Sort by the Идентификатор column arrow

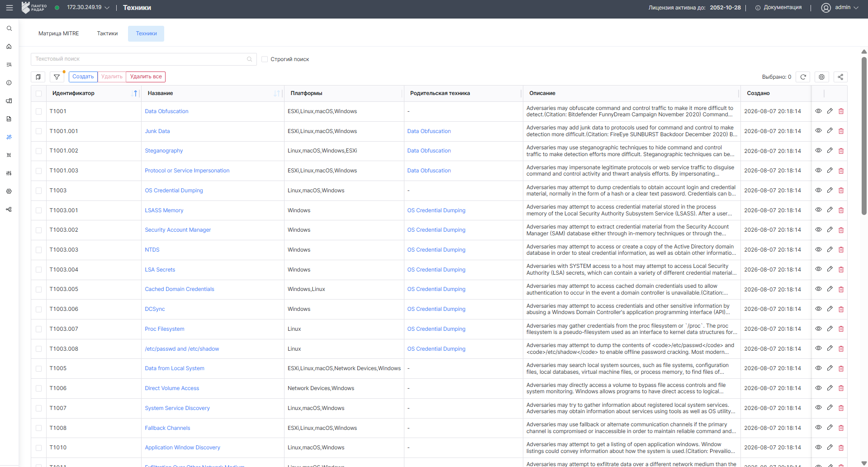pos(135,94)
